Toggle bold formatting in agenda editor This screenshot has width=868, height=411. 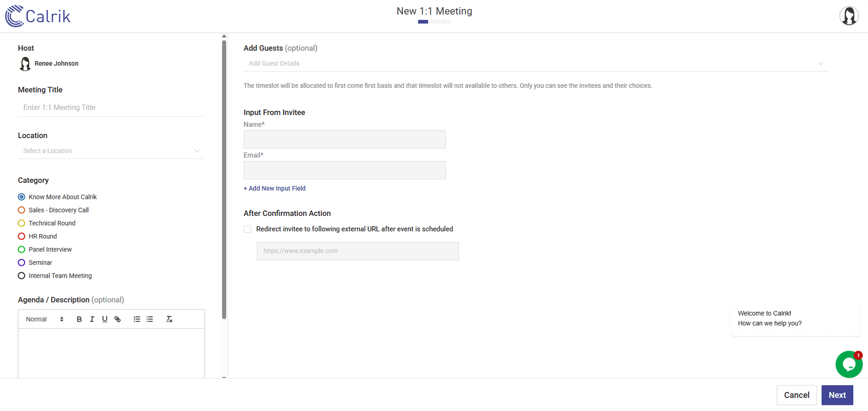point(79,319)
